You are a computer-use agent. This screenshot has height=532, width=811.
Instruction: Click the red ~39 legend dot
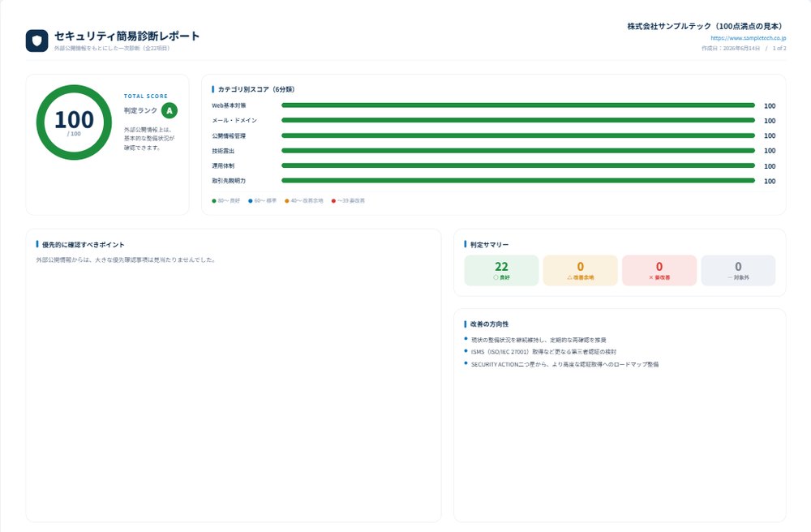(x=333, y=201)
